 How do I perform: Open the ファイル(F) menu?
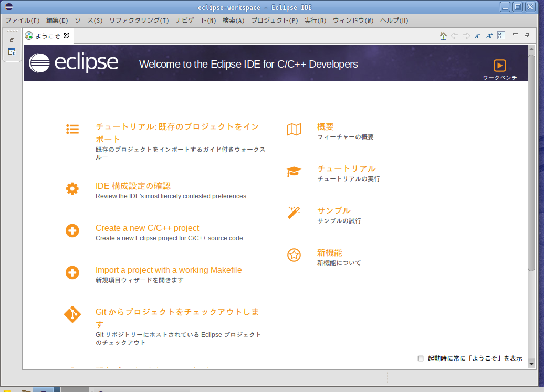(23, 20)
